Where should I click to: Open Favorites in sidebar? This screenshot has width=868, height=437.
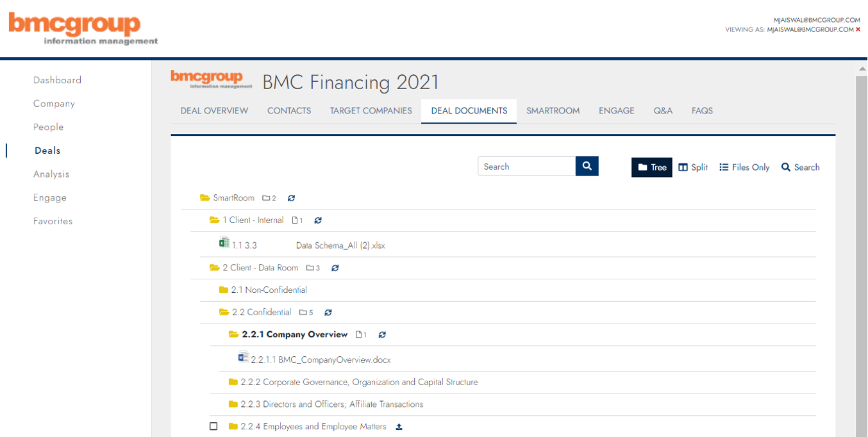point(53,221)
